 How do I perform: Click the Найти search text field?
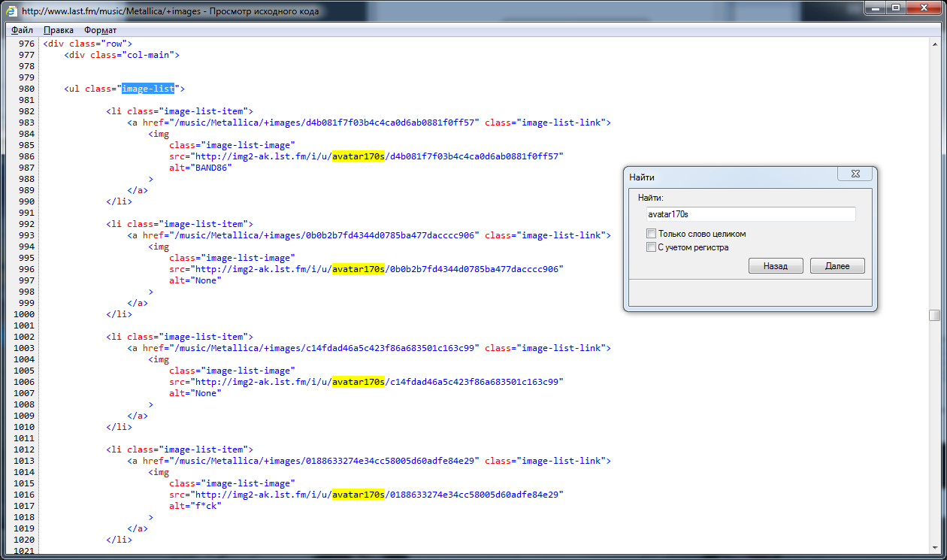click(x=749, y=214)
